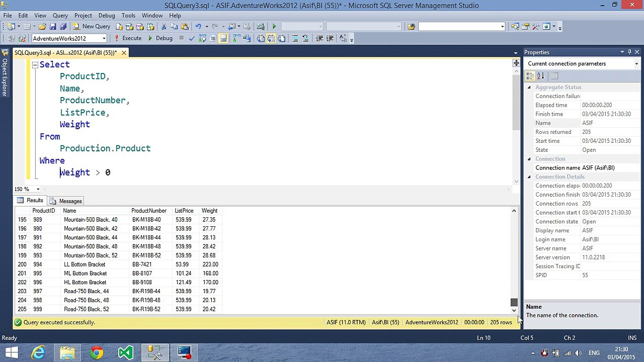
Task: Click the Comment out selected lines icon
Action: pyautogui.click(x=295, y=38)
